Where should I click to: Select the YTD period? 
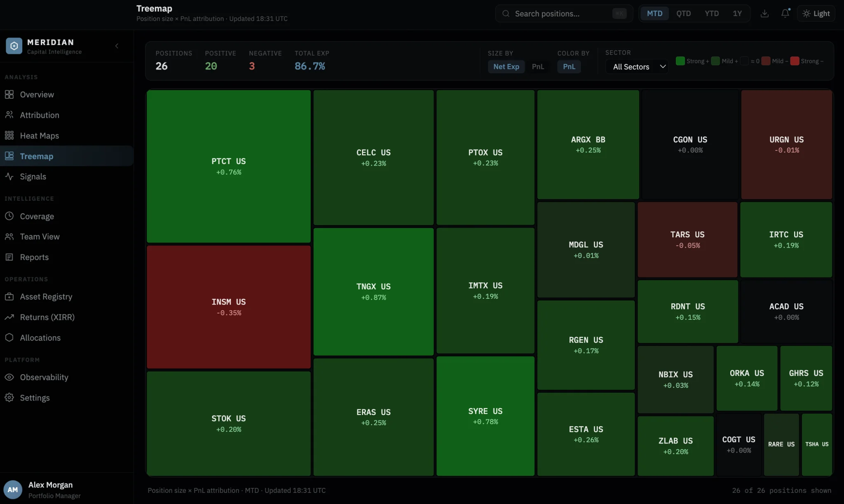(711, 14)
